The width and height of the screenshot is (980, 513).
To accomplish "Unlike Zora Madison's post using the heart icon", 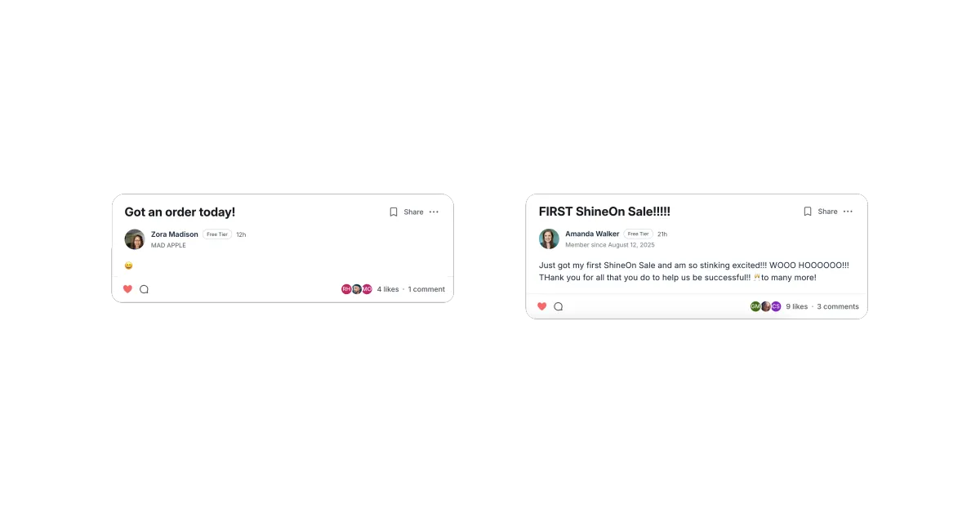I will coord(127,289).
